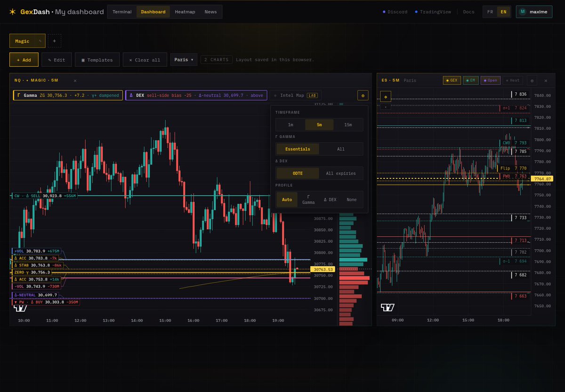Close the ES 5M chart panel
Image resolution: width=565 pixels, height=392 pixels.
point(546,80)
